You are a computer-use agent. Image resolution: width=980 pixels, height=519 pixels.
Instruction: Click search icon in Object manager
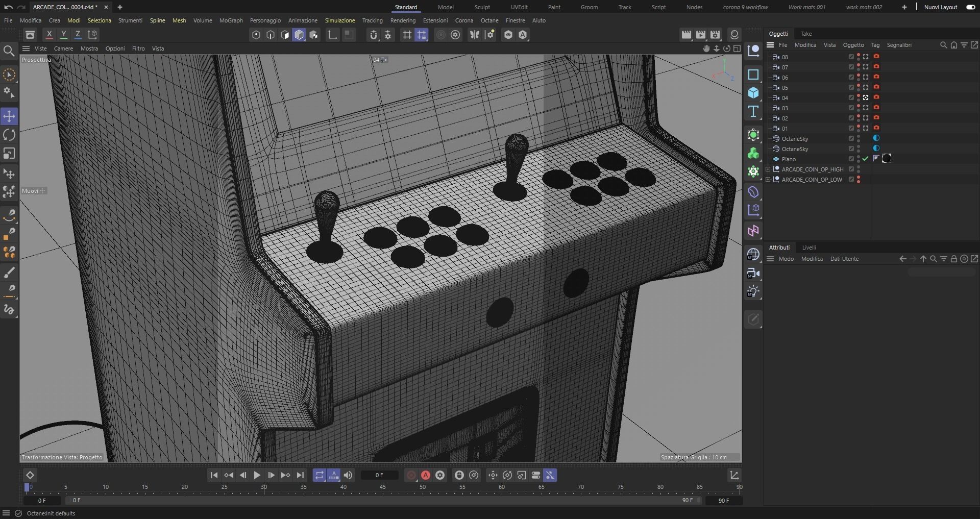click(x=943, y=45)
